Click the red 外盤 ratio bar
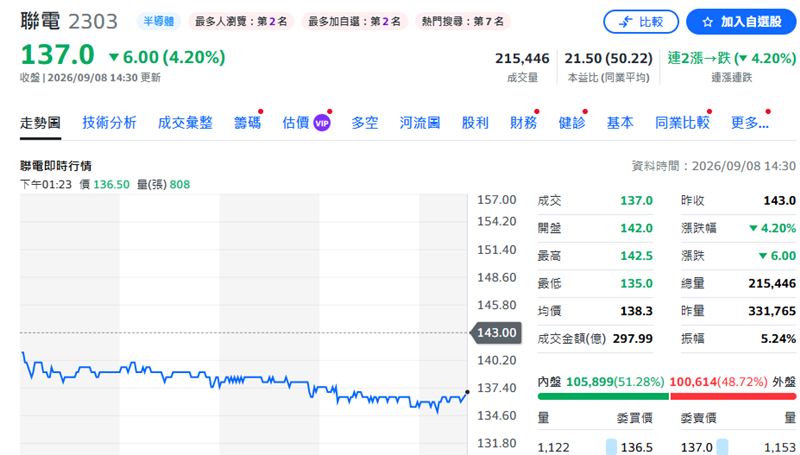Viewport: 800px width, 455px height. [x=733, y=396]
